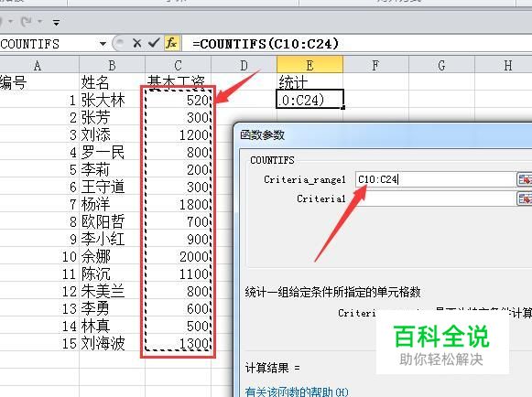Screen dimensions: 532x397
Task: Click salary cell 1200
Action: click(178, 134)
